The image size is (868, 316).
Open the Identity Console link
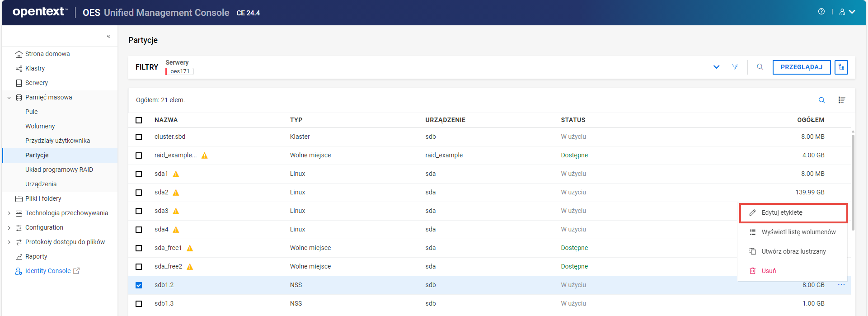pos(48,271)
